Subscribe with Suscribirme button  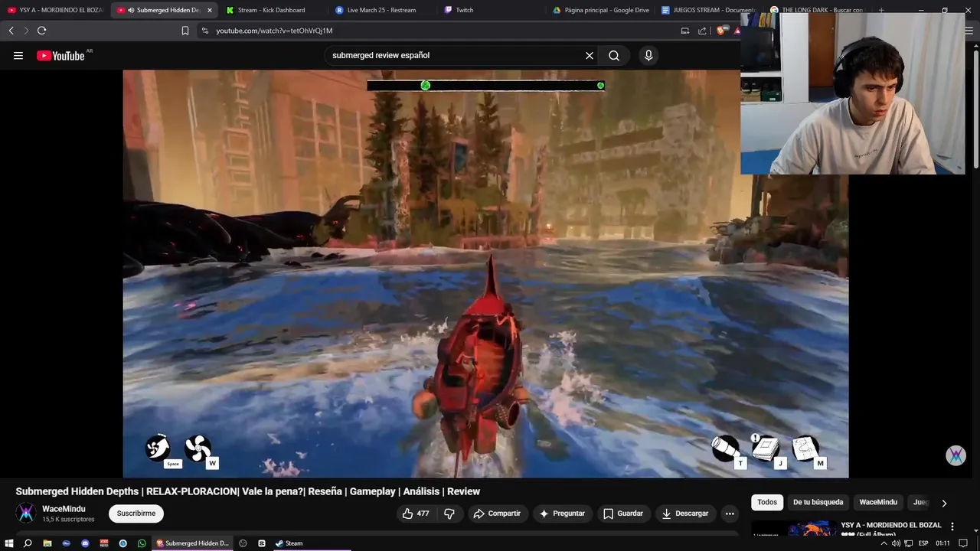click(x=136, y=514)
